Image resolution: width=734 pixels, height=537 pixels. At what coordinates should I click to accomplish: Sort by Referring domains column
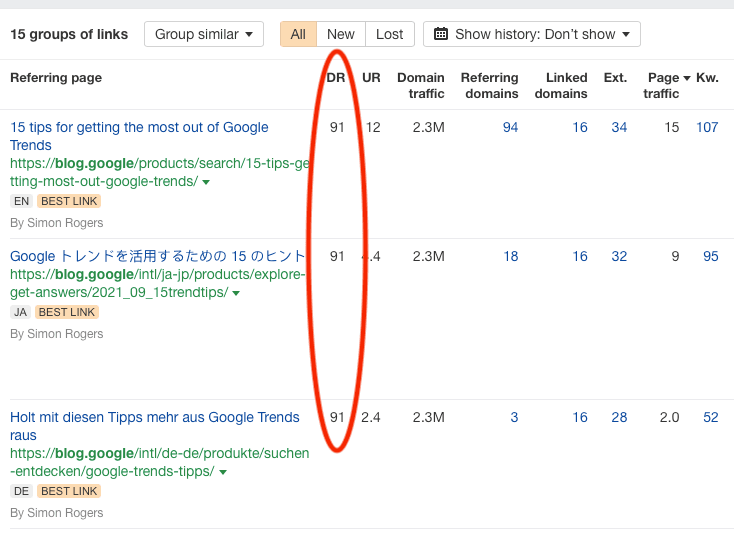[x=489, y=85]
